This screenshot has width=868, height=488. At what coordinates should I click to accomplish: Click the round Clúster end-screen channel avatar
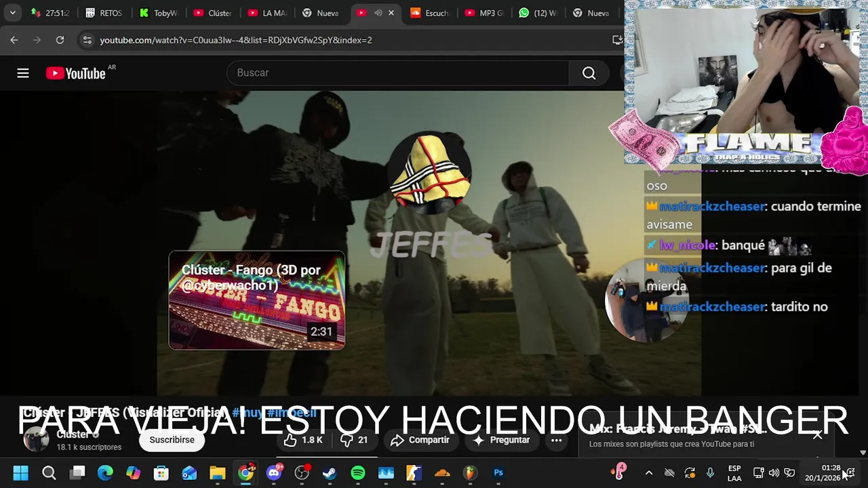(429, 173)
